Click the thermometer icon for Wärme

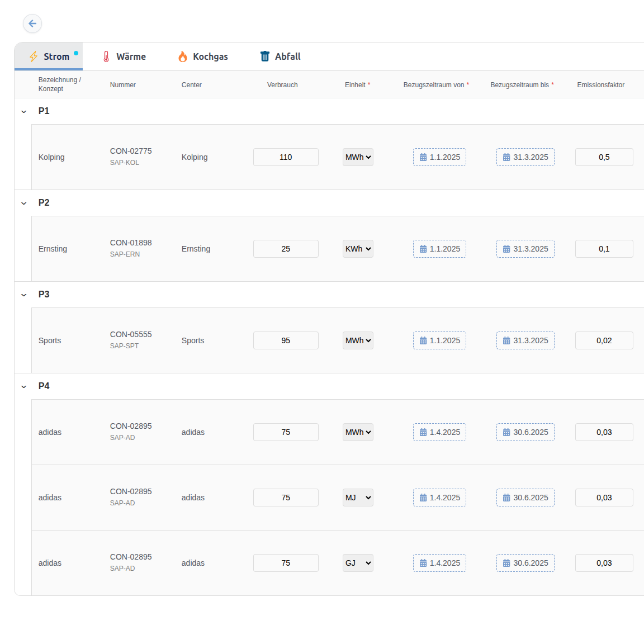click(105, 56)
